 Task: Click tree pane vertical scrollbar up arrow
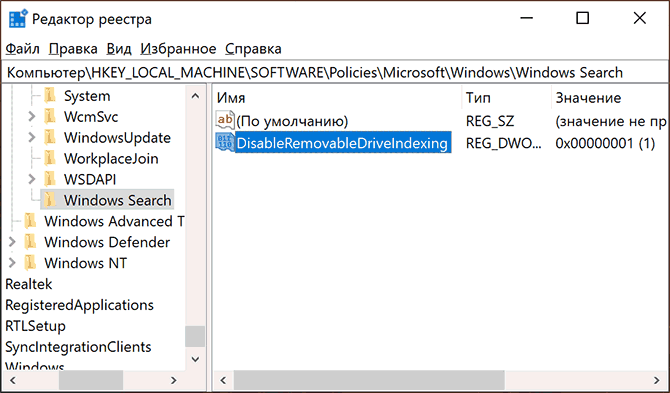(195, 97)
